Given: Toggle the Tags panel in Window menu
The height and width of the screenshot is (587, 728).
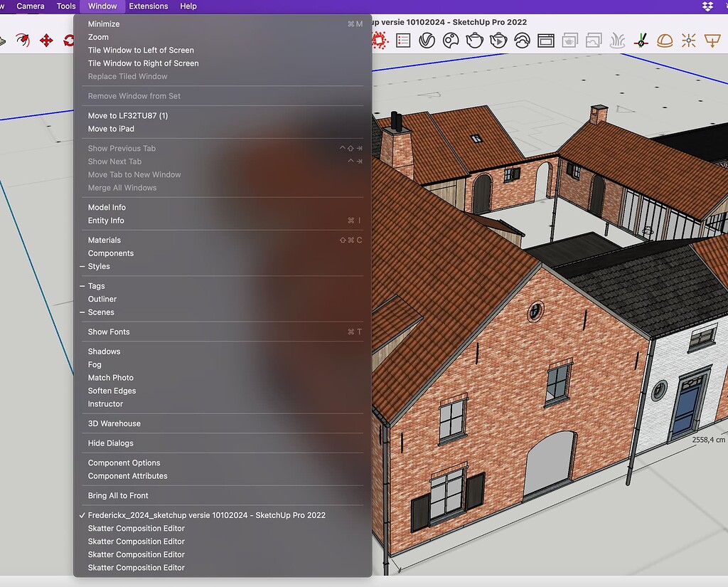Looking at the screenshot, I should 96,286.
